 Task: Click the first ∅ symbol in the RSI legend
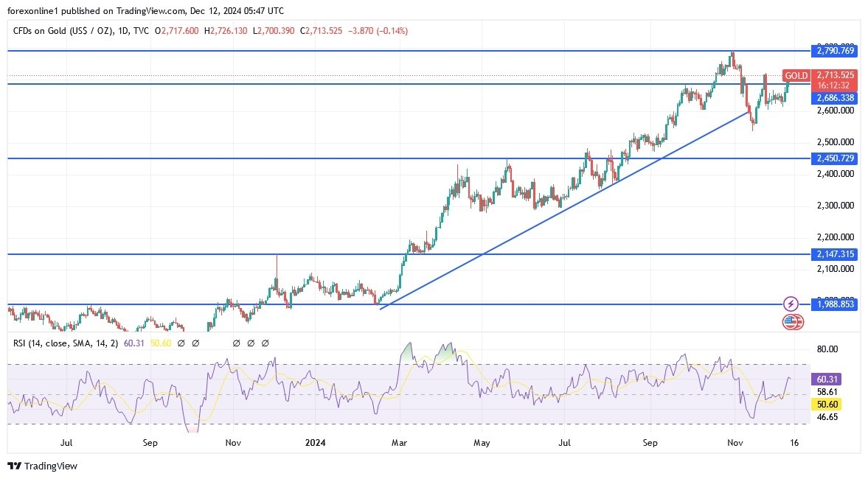pyautogui.click(x=181, y=343)
